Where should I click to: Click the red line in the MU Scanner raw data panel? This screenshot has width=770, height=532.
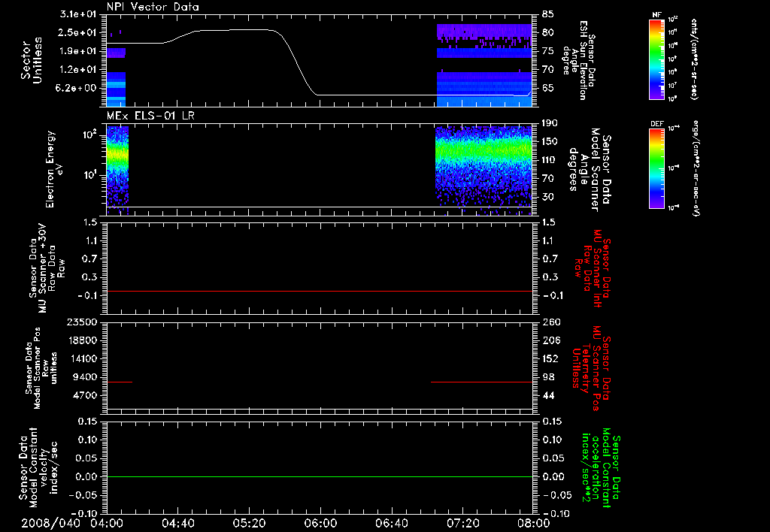[x=320, y=291]
